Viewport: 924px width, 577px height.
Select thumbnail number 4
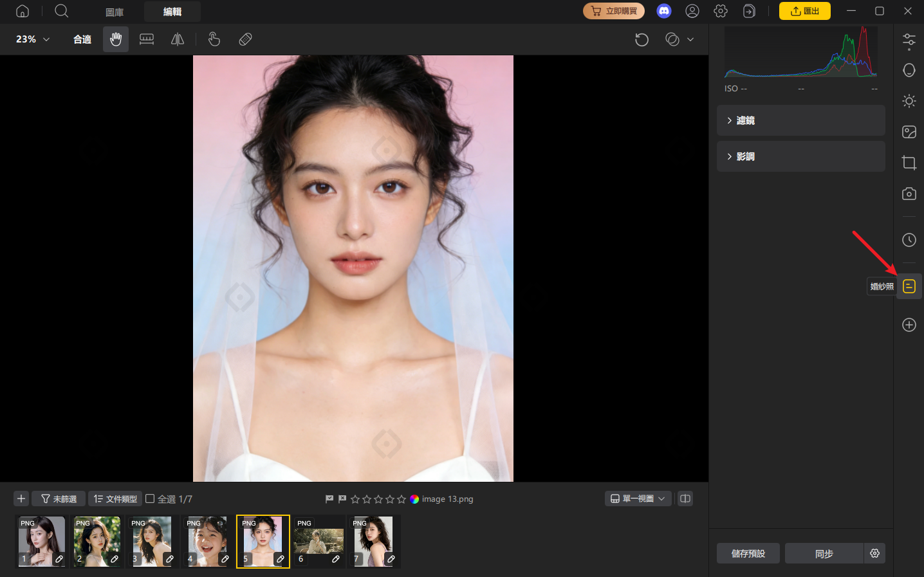pos(207,541)
